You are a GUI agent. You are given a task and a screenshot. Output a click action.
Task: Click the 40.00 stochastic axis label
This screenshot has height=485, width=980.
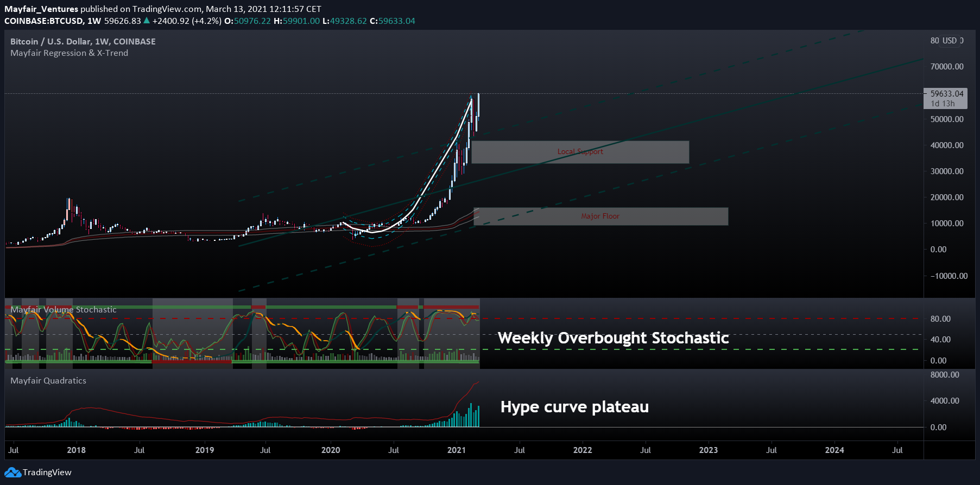[940, 340]
